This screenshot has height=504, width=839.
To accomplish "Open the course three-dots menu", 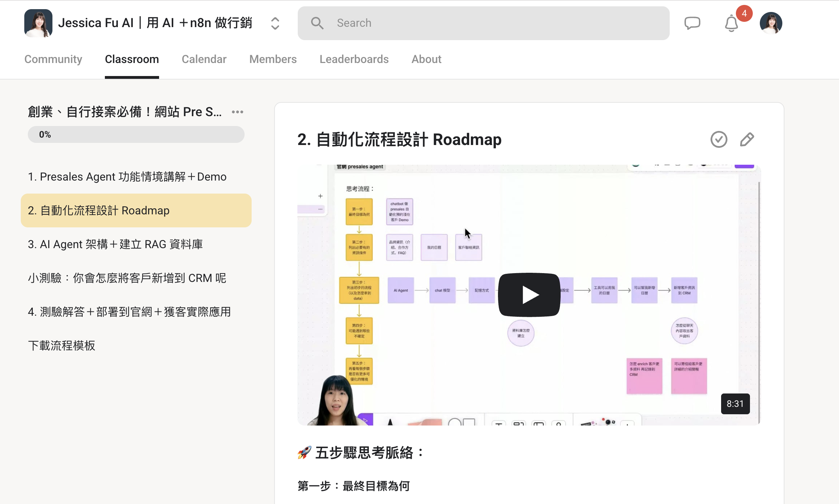I will click(238, 112).
